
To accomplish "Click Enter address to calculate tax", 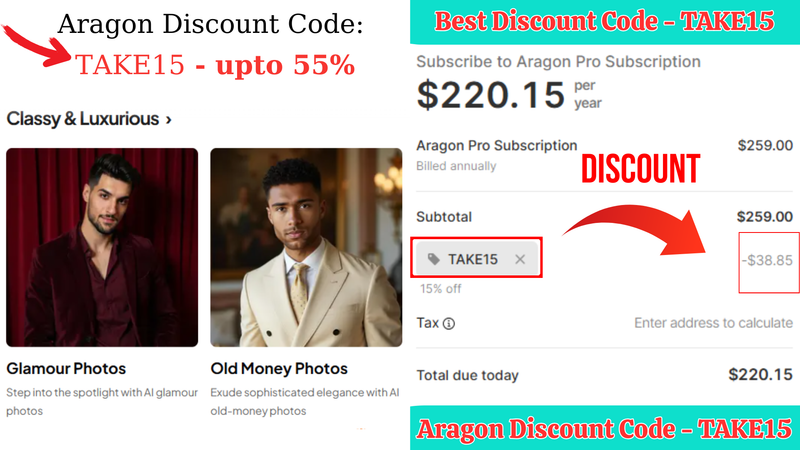I will [x=713, y=323].
